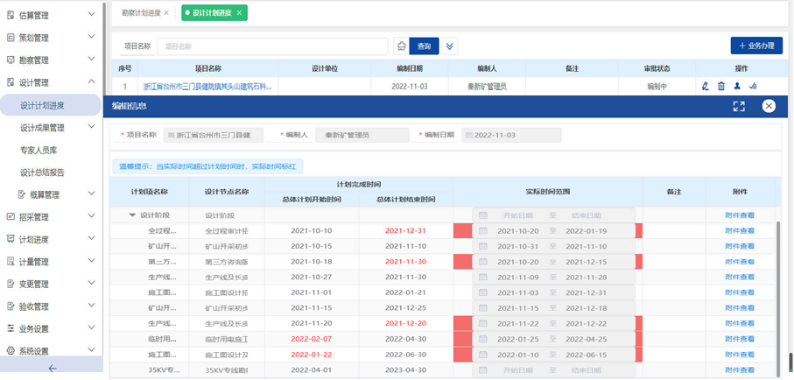Viewport: 794px width, 380px height.
Task: Expand more search filters with double-chevron button
Action: pyautogui.click(x=450, y=46)
